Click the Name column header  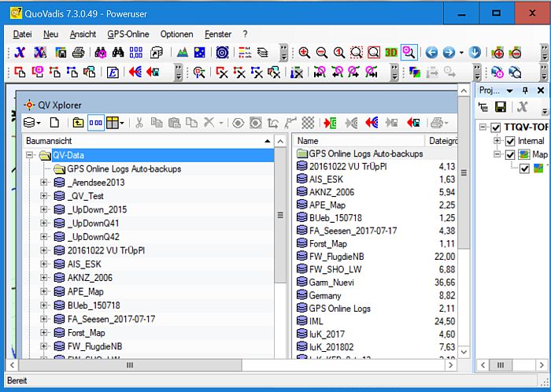(x=358, y=141)
